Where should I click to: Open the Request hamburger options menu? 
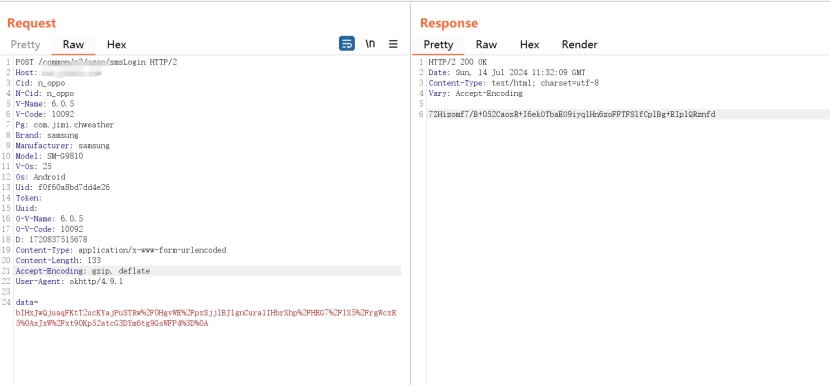(393, 44)
